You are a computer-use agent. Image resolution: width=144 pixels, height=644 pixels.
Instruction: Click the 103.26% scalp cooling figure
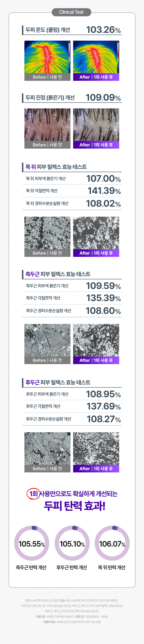click(x=103, y=30)
